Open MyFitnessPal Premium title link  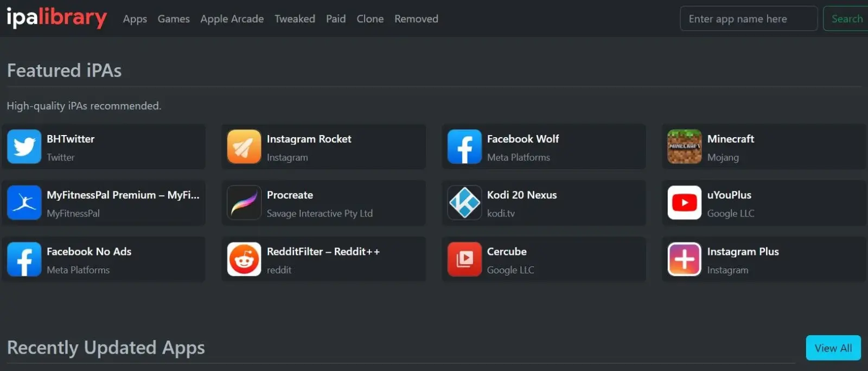click(123, 195)
